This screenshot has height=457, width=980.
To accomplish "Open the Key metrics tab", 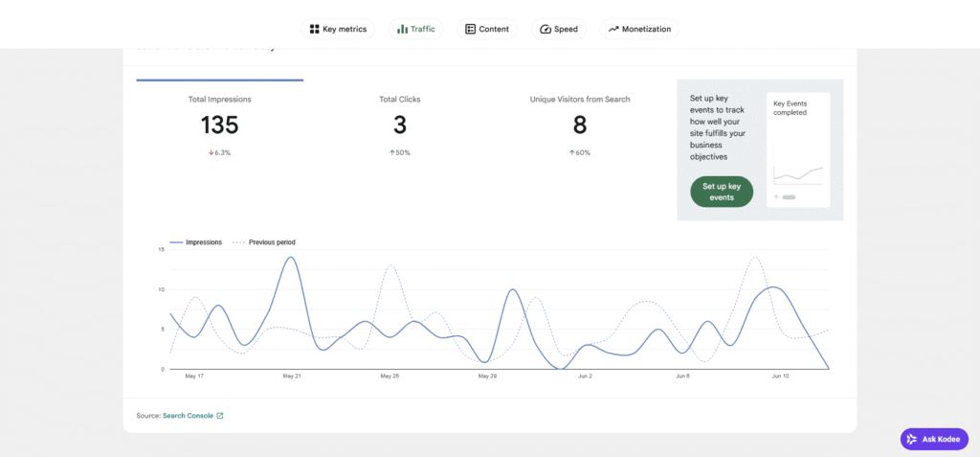I will (x=338, y=29).
